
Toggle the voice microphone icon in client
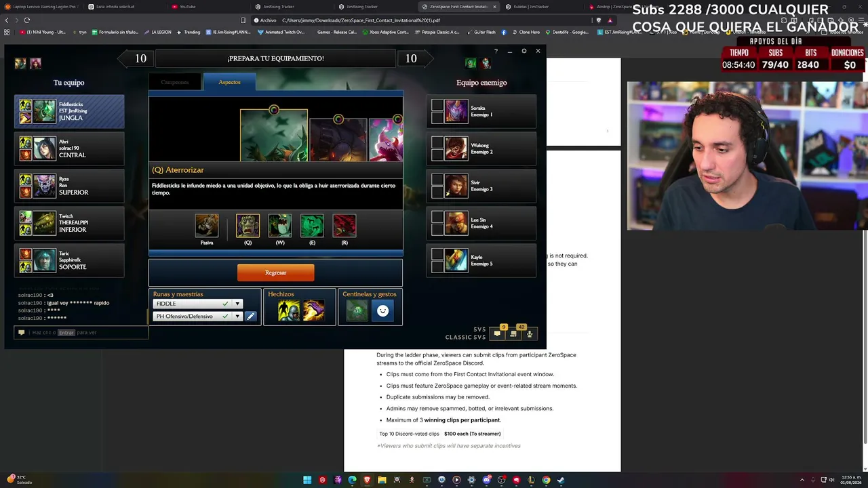click(530, 333)
